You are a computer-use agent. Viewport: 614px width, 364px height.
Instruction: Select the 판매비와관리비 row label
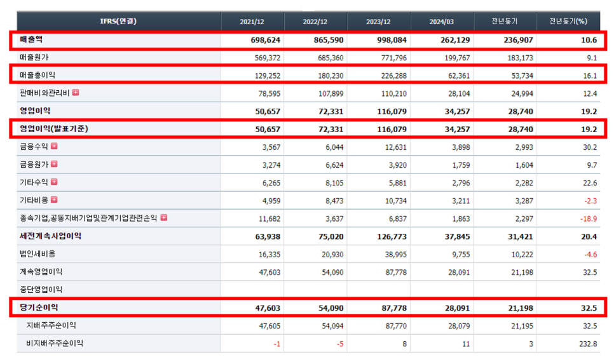point(44,93)
